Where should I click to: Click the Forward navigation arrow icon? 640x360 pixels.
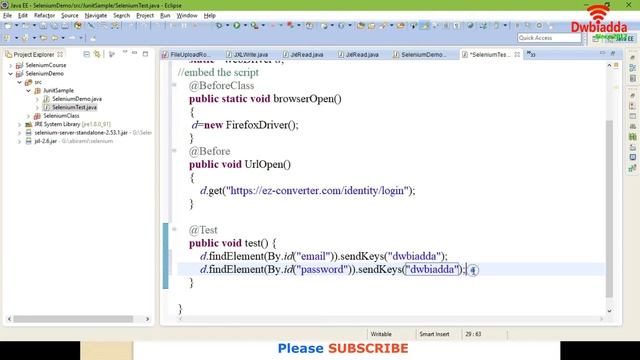coord(72,38)
